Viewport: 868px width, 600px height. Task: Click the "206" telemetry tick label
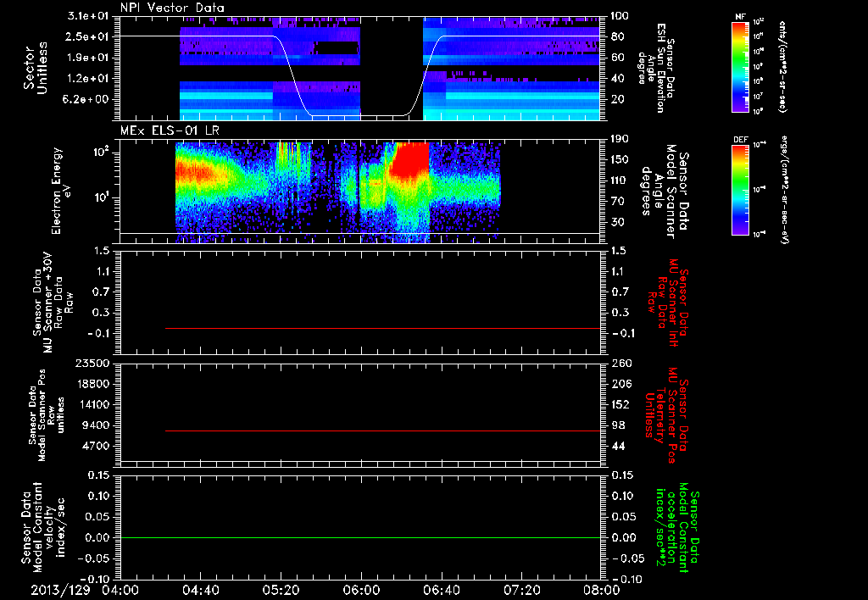click(x=620, y=384)
